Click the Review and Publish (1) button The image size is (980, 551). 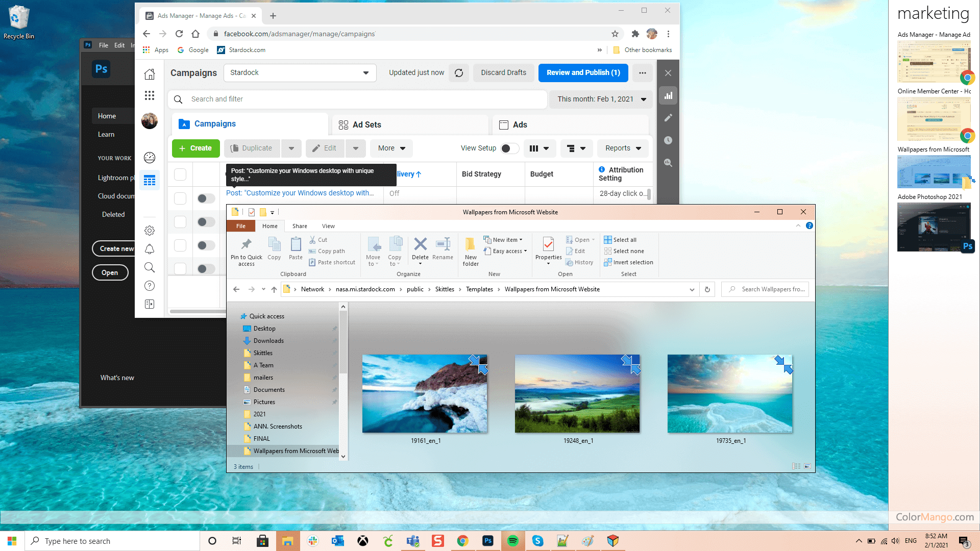(583, 72)
